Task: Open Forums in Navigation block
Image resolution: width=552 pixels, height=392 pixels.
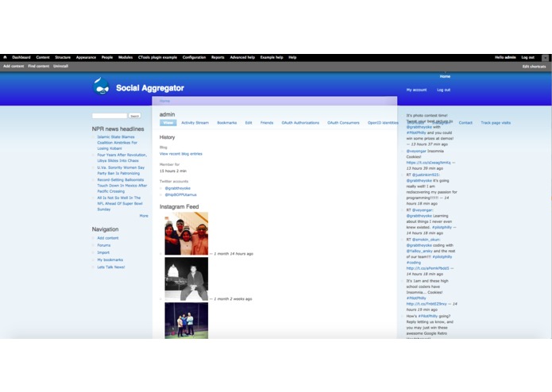Action: (104, 245)
